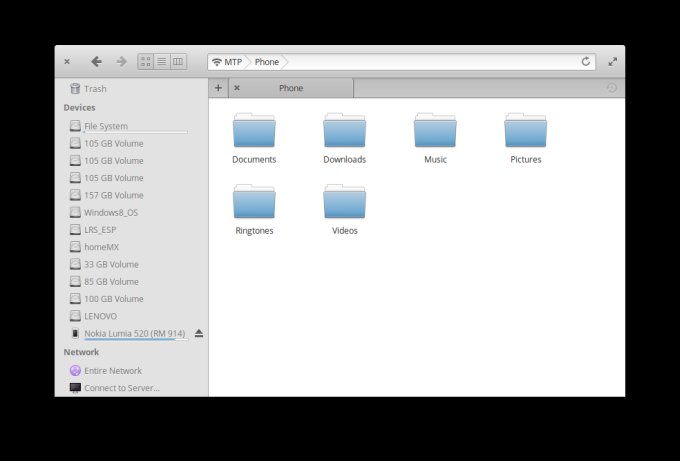Click the Phone breadcrumb in path bar
This screenshot has height=461, width=680.
(x=267, y=62)
